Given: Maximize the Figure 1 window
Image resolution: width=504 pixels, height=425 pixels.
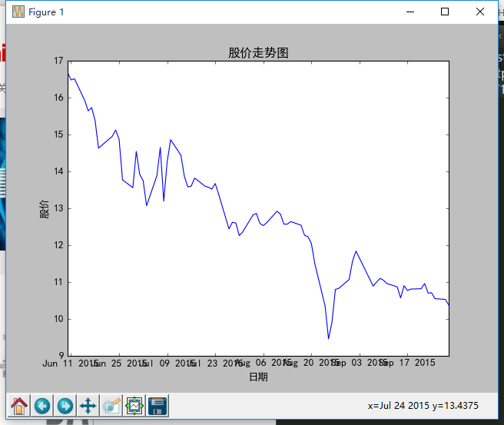Looking at the screenshot, I should [445, 12].
